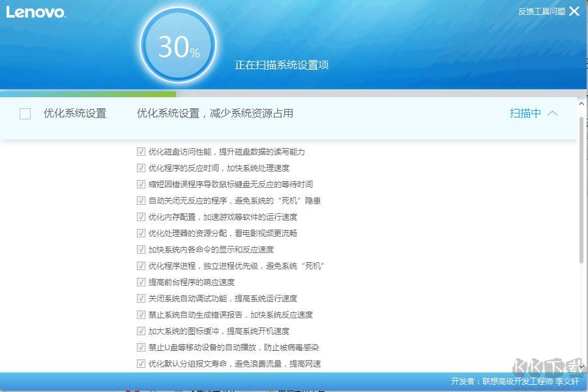Toggle the U盘 autoplay prevention checkbox
The height and width of the screenshot is (392, 588).
click(141, 346)
